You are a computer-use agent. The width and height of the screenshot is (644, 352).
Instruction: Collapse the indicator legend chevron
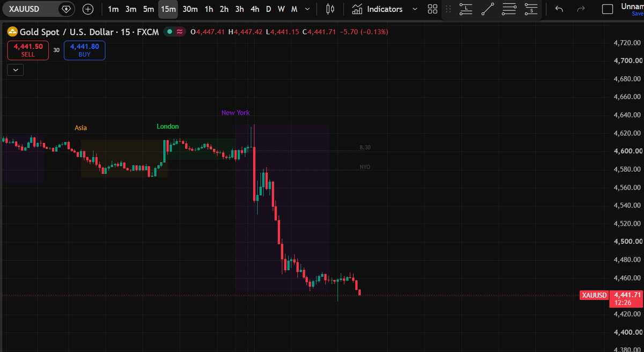(16, 69)
